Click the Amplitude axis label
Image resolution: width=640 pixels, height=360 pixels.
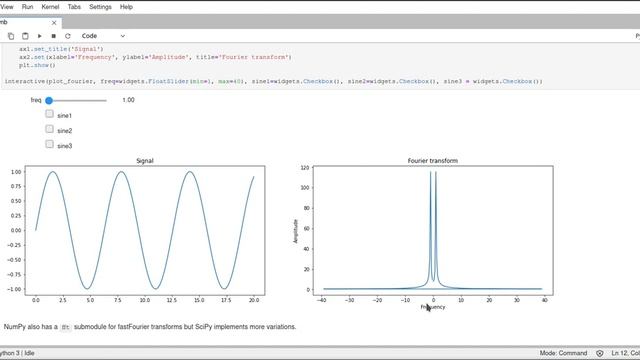pos(296,231)
